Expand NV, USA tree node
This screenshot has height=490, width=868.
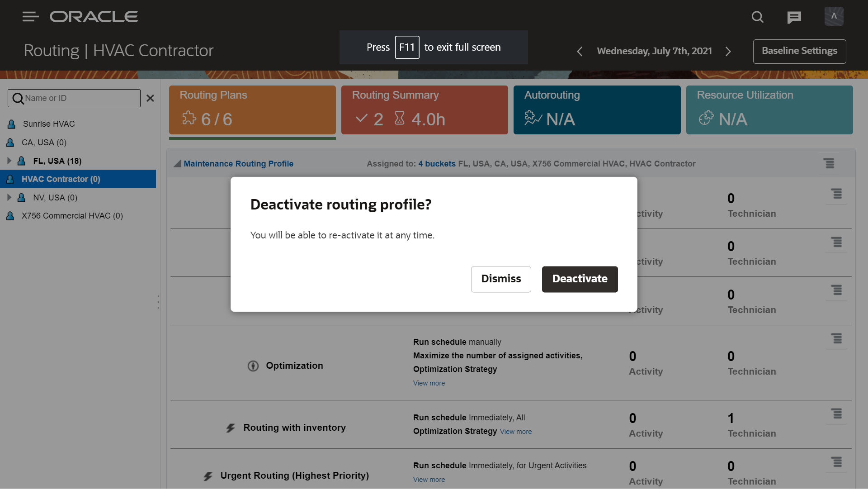pos(9,197)
